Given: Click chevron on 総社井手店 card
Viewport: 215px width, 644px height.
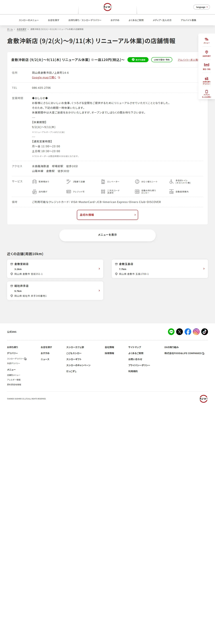Looking at the screenshot, I should tap(99, 291).
